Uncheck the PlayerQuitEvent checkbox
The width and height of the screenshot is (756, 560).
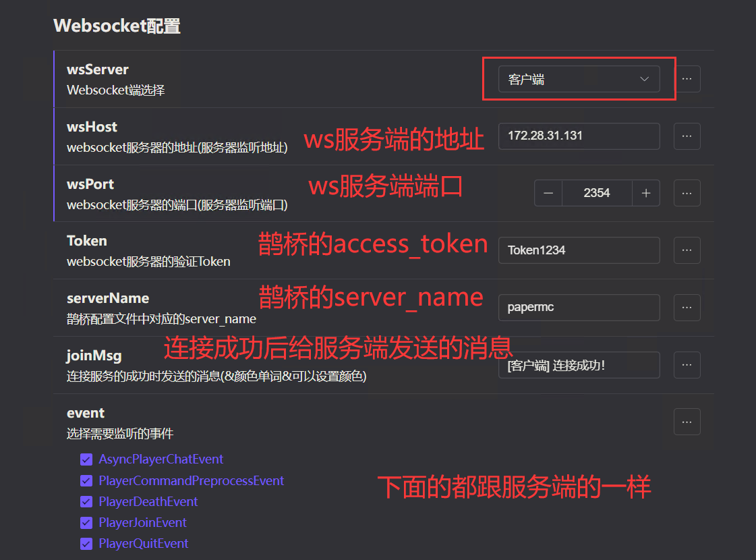tap(86, 544)
